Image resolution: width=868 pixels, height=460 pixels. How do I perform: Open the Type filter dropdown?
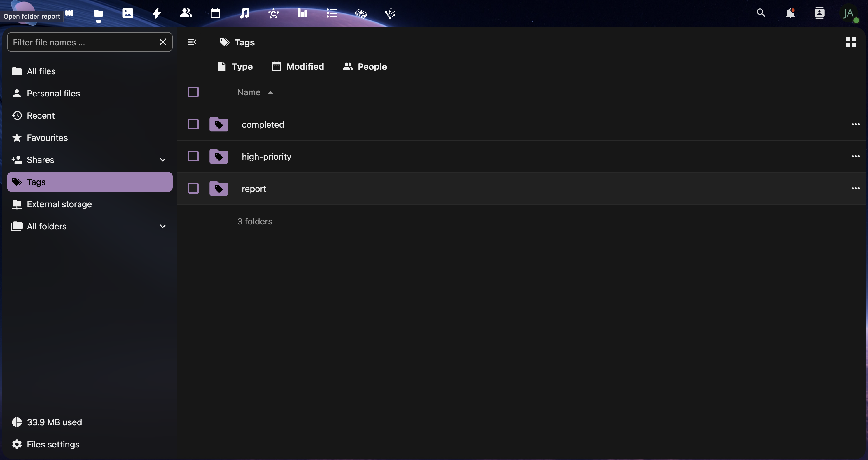[235, 67]
